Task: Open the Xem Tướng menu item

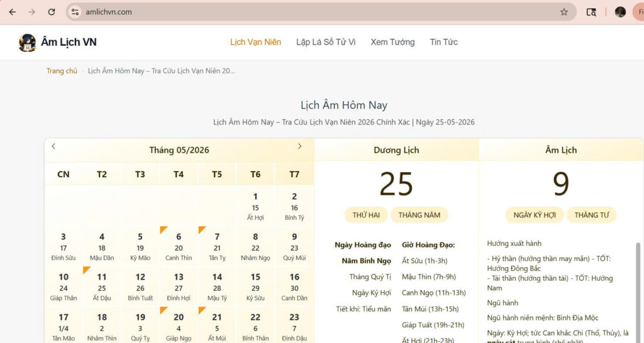Action: 392,42
